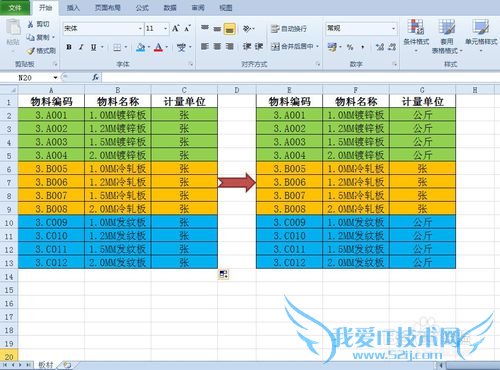Open the Font group dialog launcher
Viewport: 500px width, 370px height.
coord(191,64)
